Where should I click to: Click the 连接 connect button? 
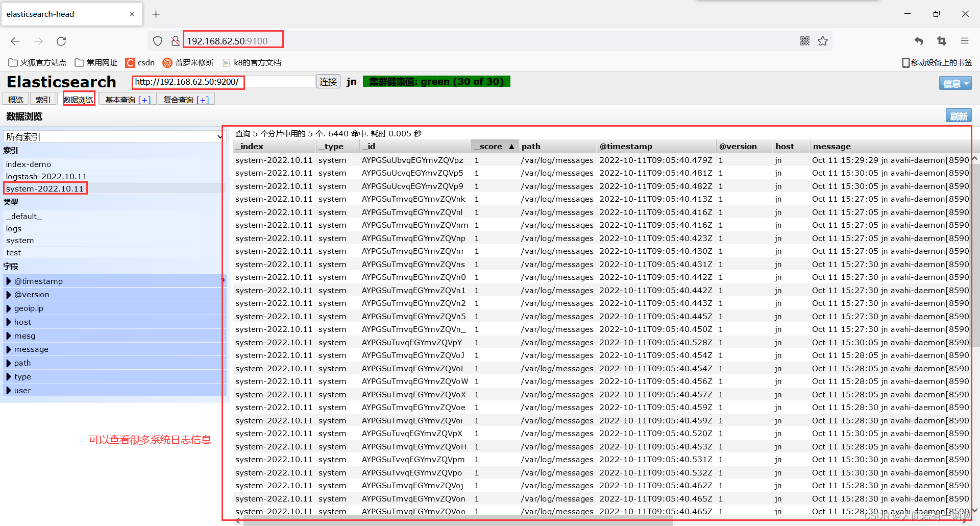[x=328, y=82]
